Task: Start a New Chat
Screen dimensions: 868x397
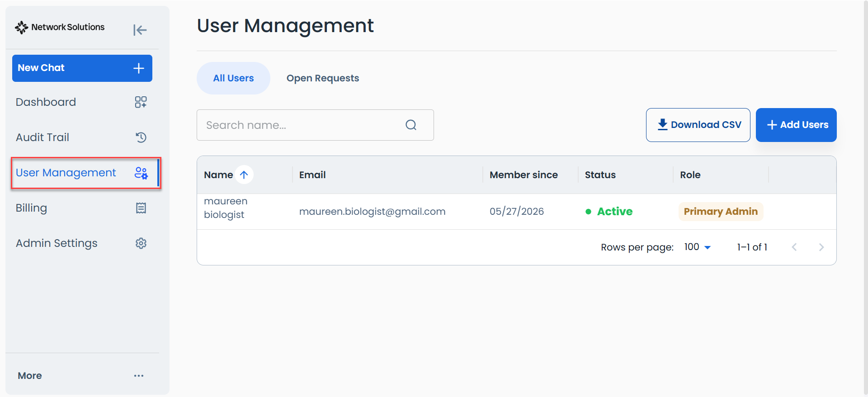Action: click(82, 68)
